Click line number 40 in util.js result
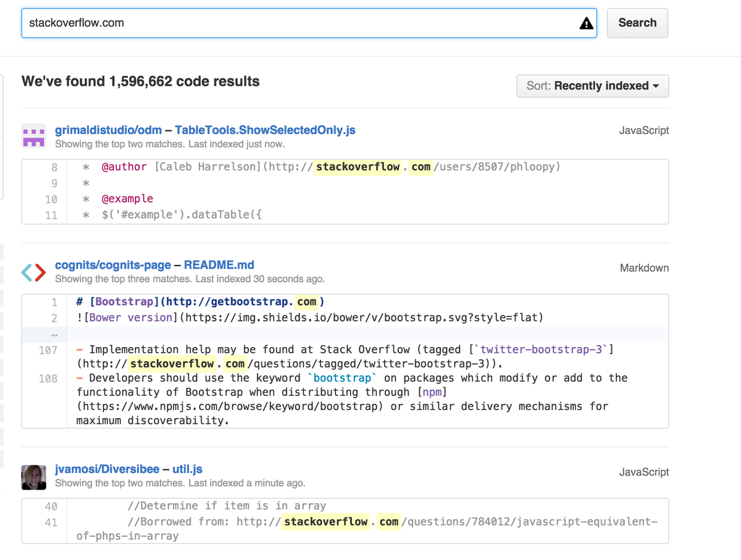 (51, 506)
